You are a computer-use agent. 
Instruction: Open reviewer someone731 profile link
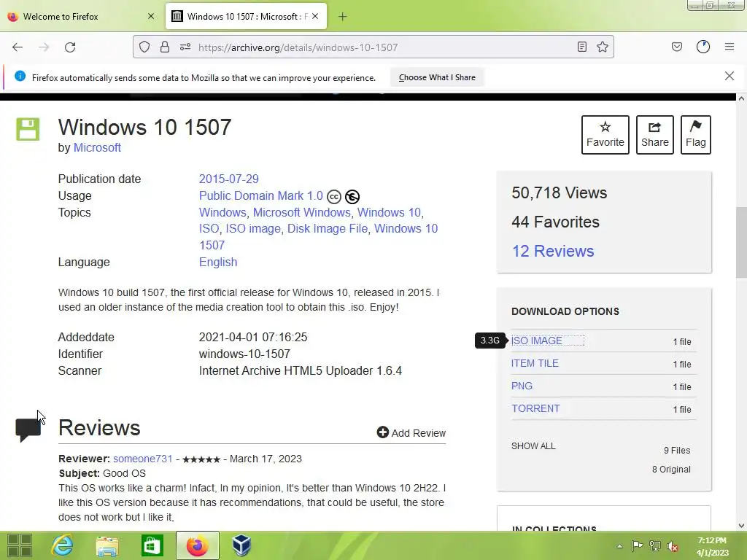tap(142, 459)
